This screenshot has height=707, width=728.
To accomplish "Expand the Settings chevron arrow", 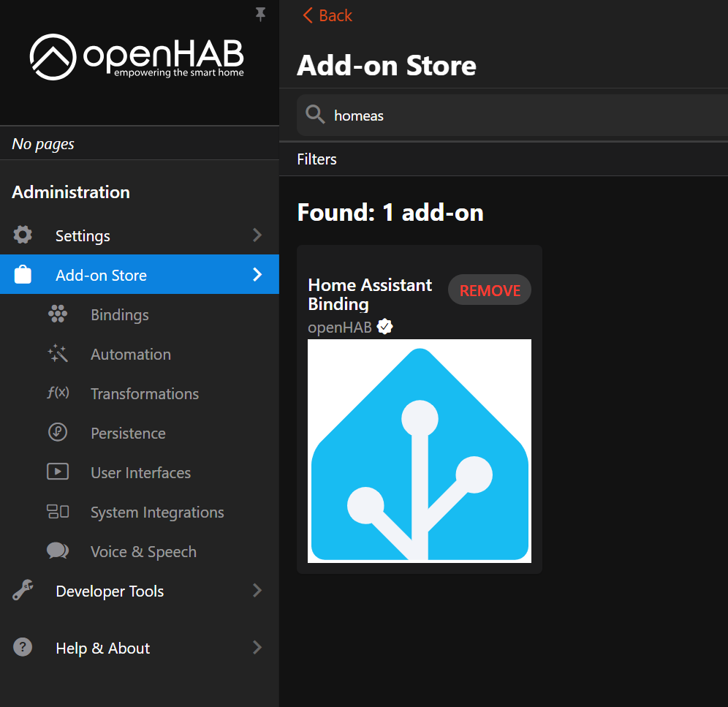I will 257,235.
